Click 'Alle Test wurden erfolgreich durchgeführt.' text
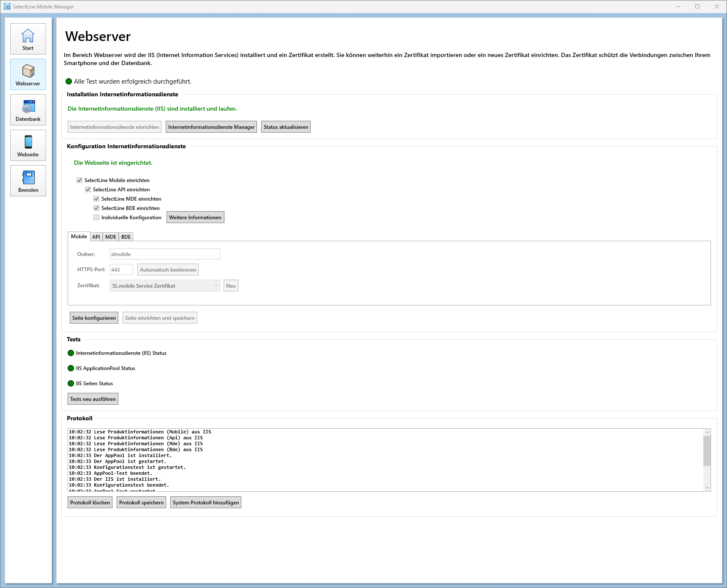The image size is (727, 588). point(133,82)
